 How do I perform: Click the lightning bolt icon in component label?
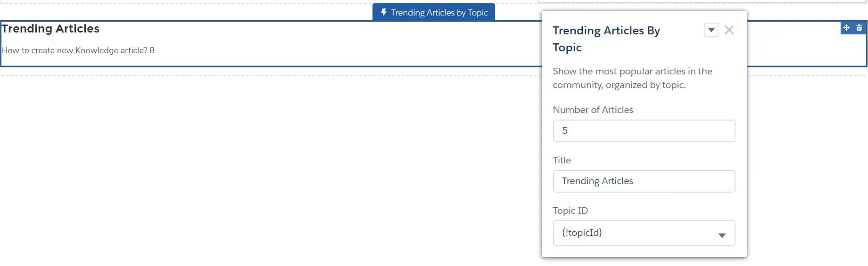click(384, 12)
